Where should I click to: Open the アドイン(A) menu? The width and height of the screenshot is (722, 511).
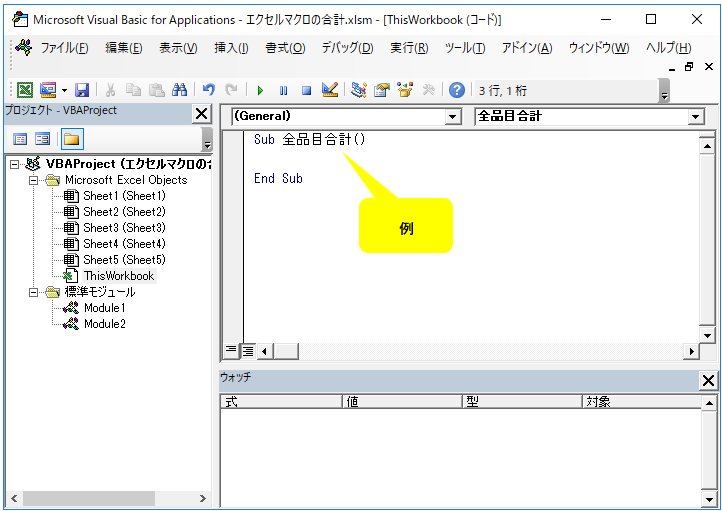[527, 48]
